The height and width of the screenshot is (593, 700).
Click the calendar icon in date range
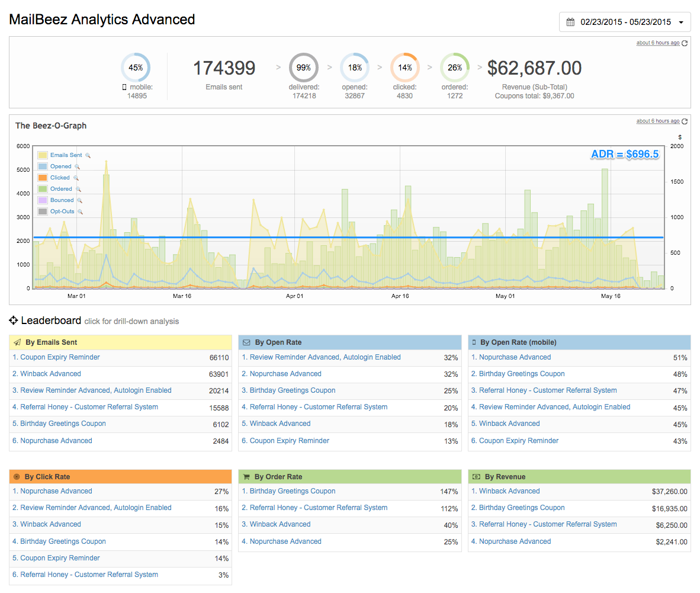pos(570,22)
